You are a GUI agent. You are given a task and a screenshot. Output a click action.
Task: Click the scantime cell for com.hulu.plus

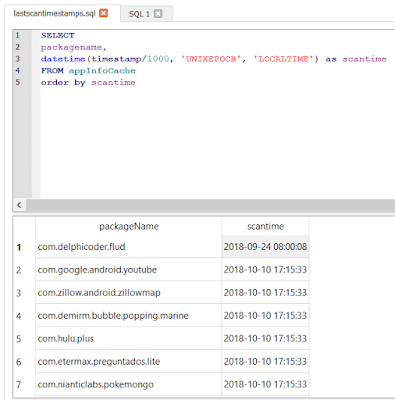point(265,339)
